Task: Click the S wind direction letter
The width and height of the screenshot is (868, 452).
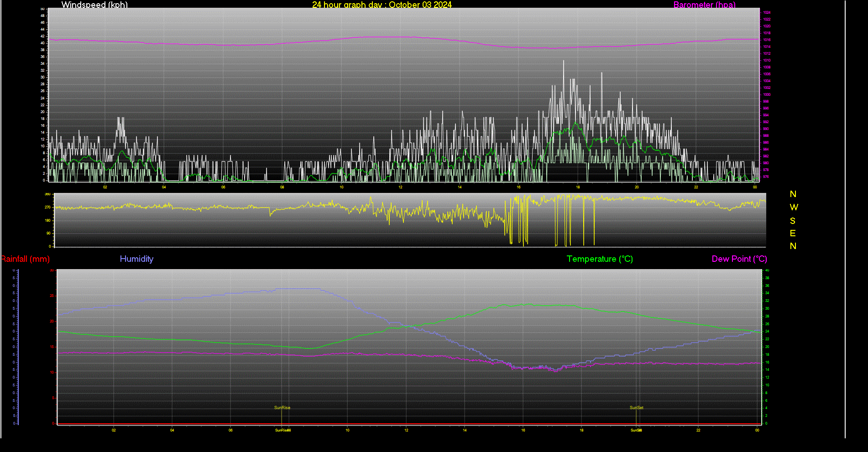Action: tap(793, 221)
